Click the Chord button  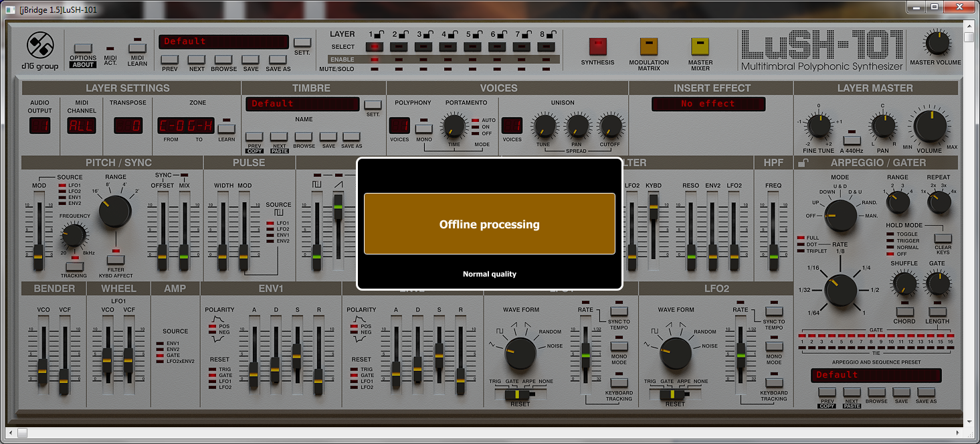click(904, 311)
